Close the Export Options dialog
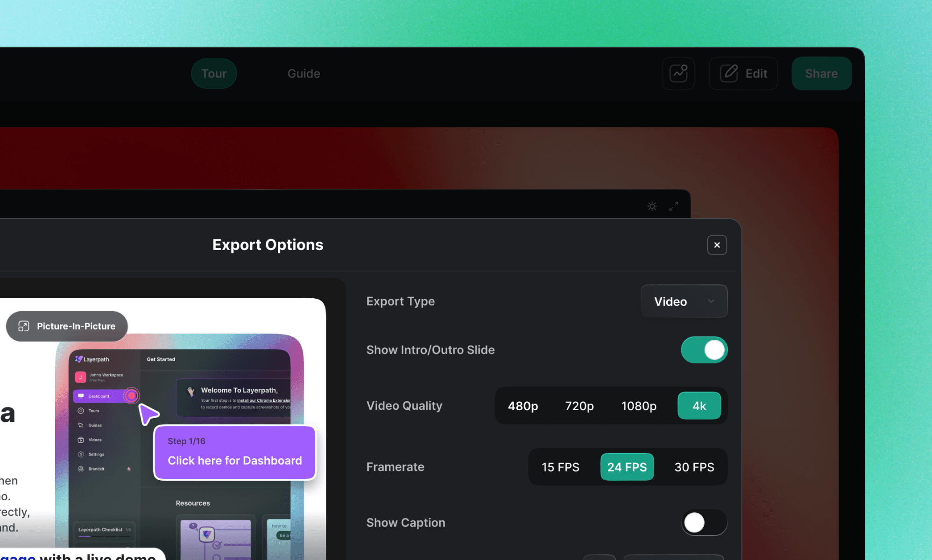The height and width of the screenshot is (560, 932). click(717, 245)
